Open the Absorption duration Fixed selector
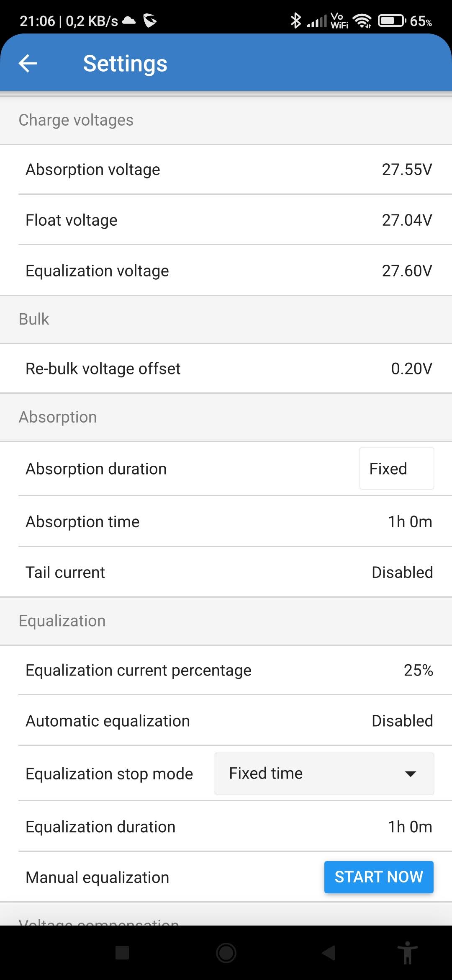Image resolution: width=452 pixels, height=980 pixels. 396,469
